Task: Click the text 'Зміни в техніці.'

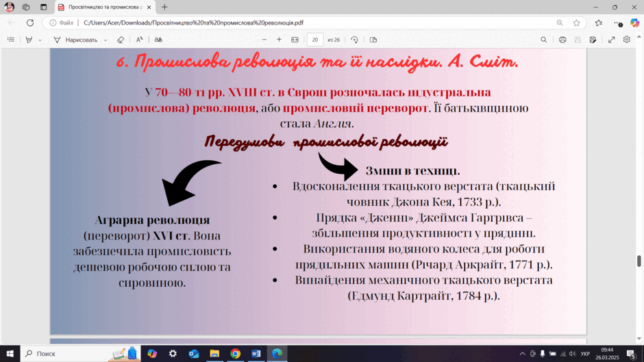Action: 412,171
